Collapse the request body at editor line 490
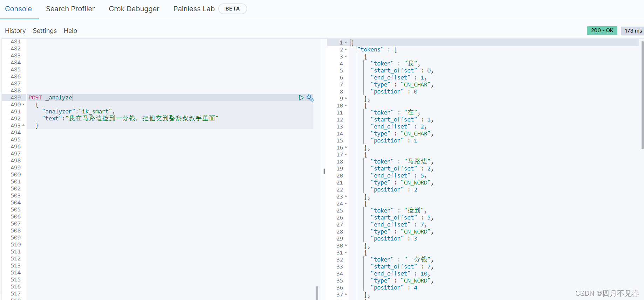Image resolution: width=644 pixels, height=300 pixels. (23, 105)
